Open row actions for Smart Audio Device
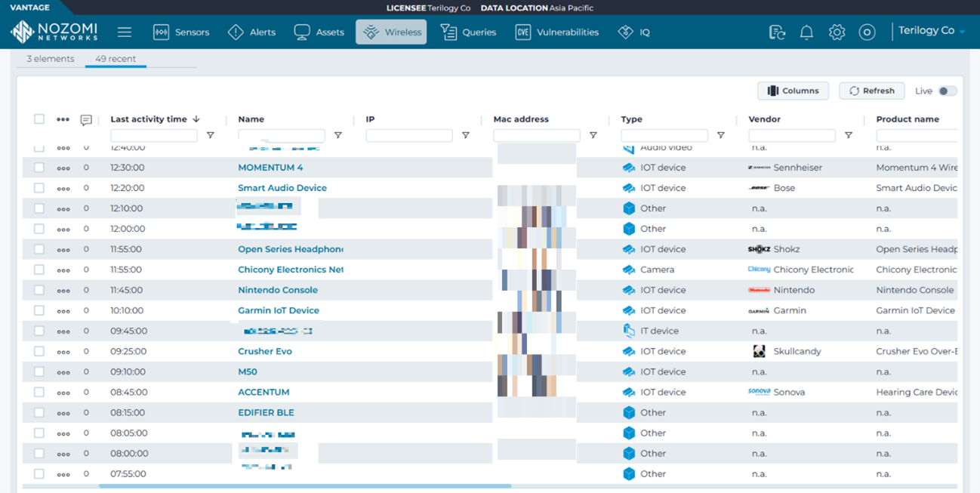This screenshot has width=980, height=493. [x=63, y=188]
